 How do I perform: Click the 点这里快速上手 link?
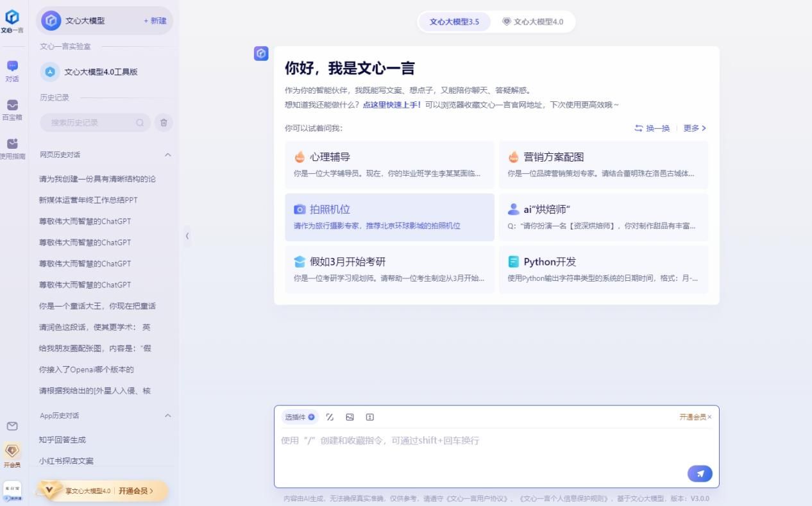tap(392, 105)
